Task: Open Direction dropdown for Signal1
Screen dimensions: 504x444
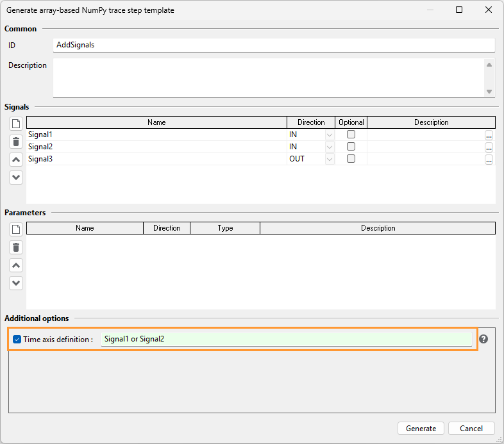Action: coord(330,135)
